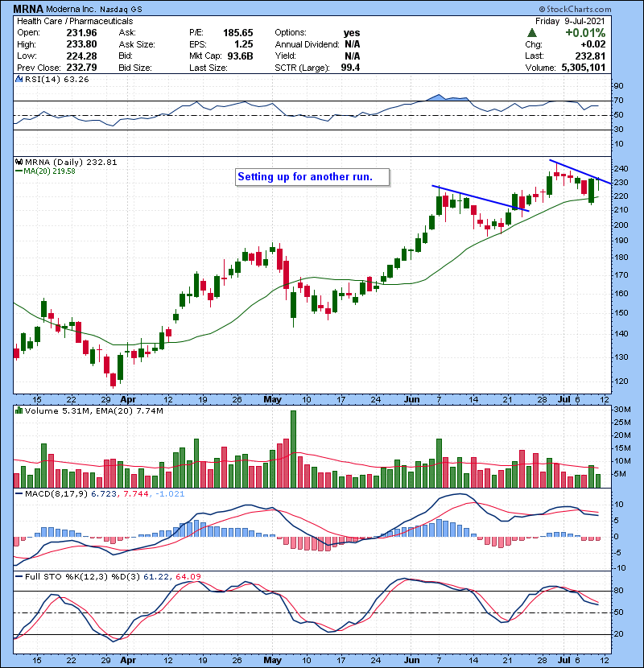Click the Nasdaq GS exchange label
Screen dimensions: 644x668
tap(121, 9)
